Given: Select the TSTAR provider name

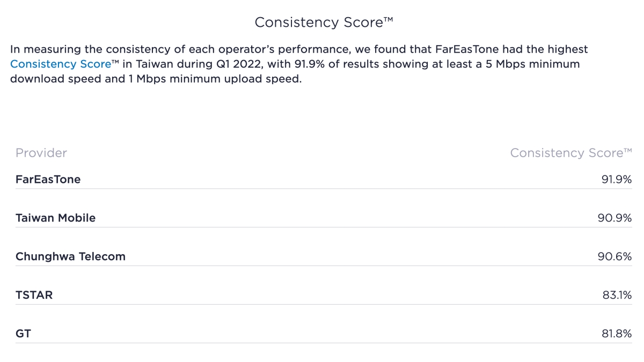Looking at the screenshot, I should (x=34, y=295).
